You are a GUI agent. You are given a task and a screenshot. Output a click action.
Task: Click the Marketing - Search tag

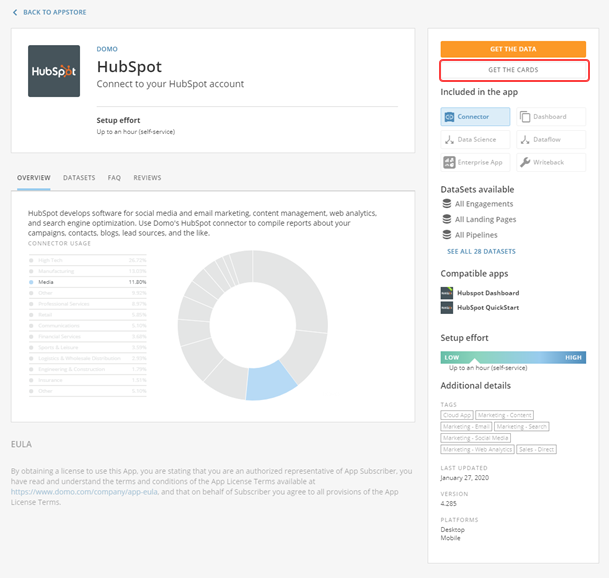coord(522,427)
